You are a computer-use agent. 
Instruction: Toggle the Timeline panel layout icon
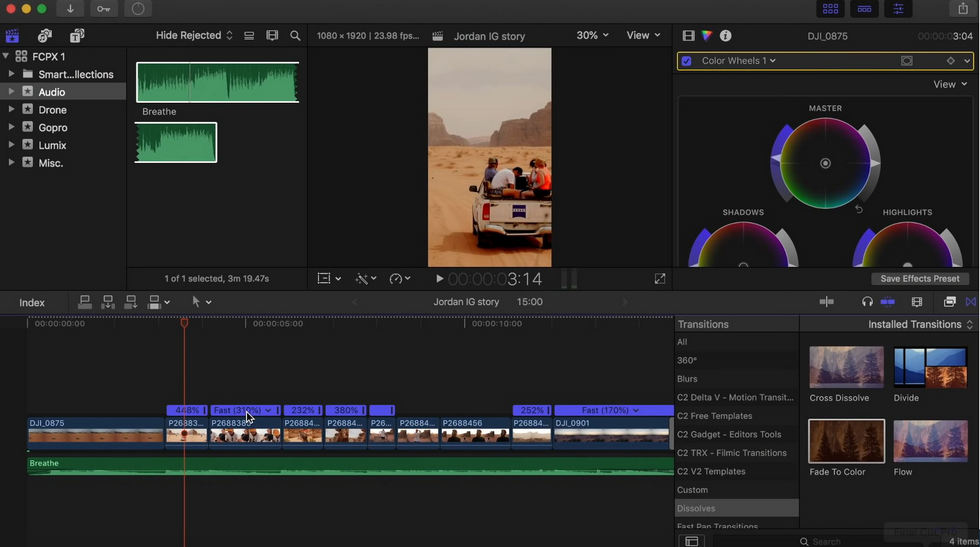(x=864, y=9)
